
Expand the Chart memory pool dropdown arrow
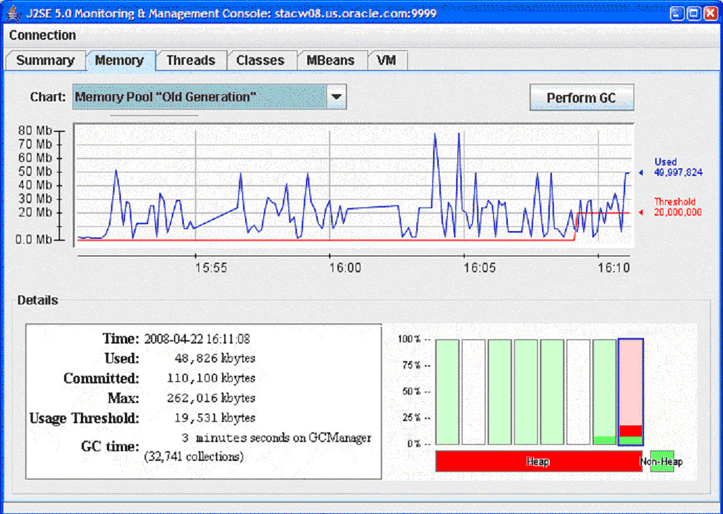(x=337, y=97)
